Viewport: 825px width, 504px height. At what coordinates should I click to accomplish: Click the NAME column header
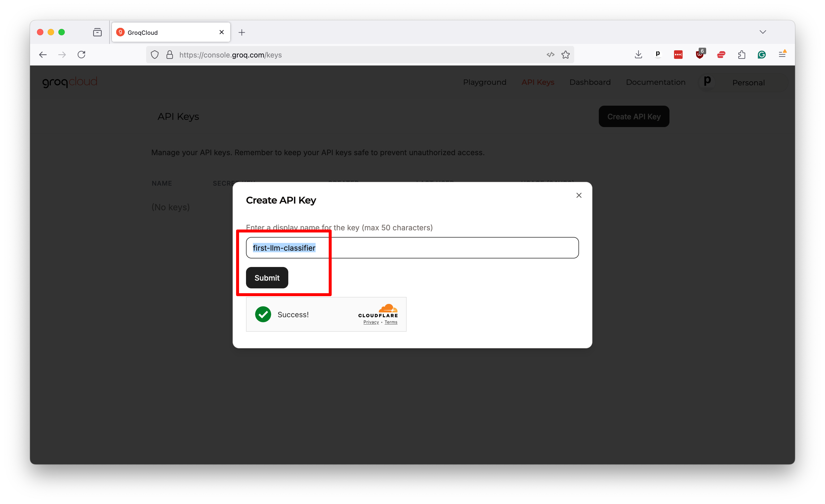162,184
